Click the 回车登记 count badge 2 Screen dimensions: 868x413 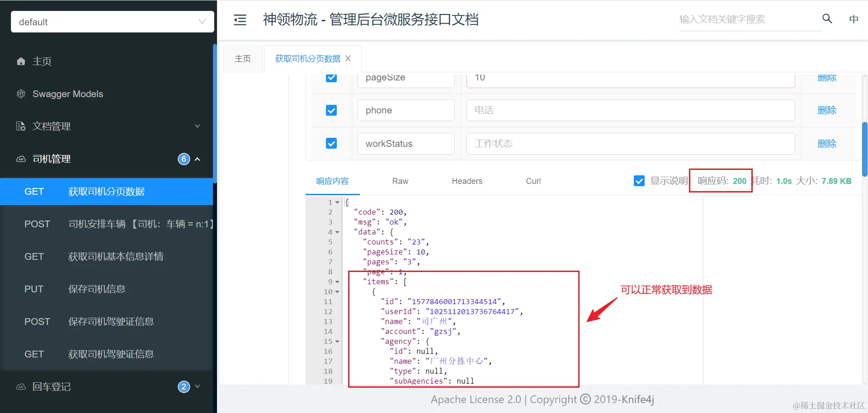pos(184,387)
